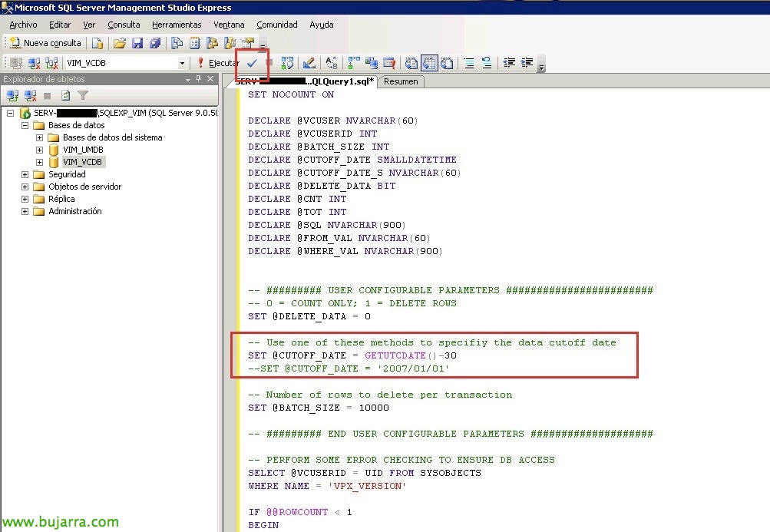Toggle Results to Grid mode

click(x=429, y=63)
